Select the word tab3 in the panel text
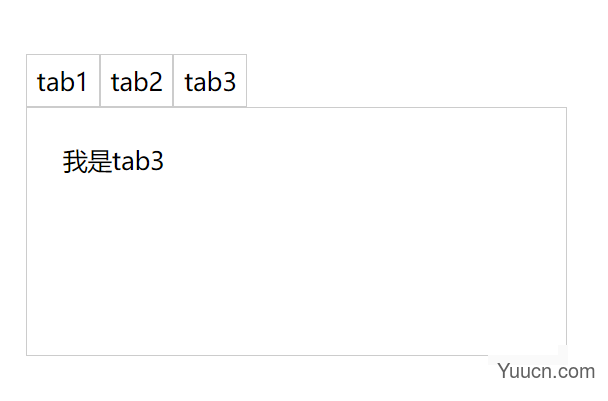Image resolution: width=608 pixels, height=401 pixels. click(x=138, y=161)
